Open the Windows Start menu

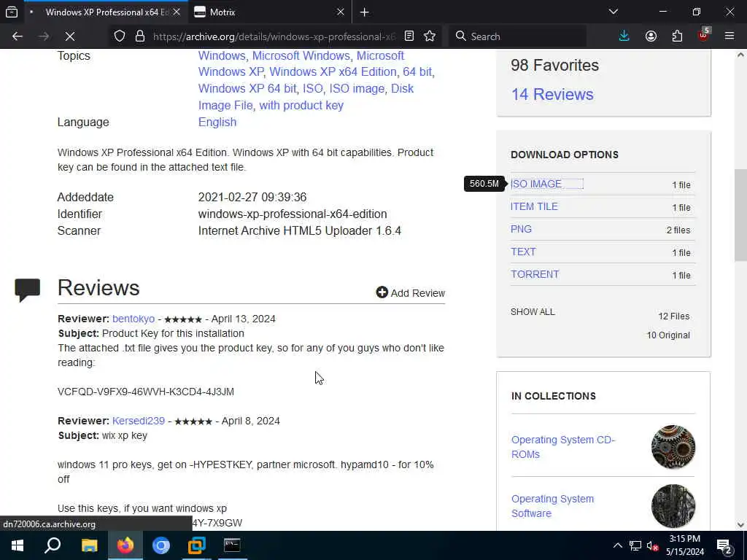(x=18, y=545)
